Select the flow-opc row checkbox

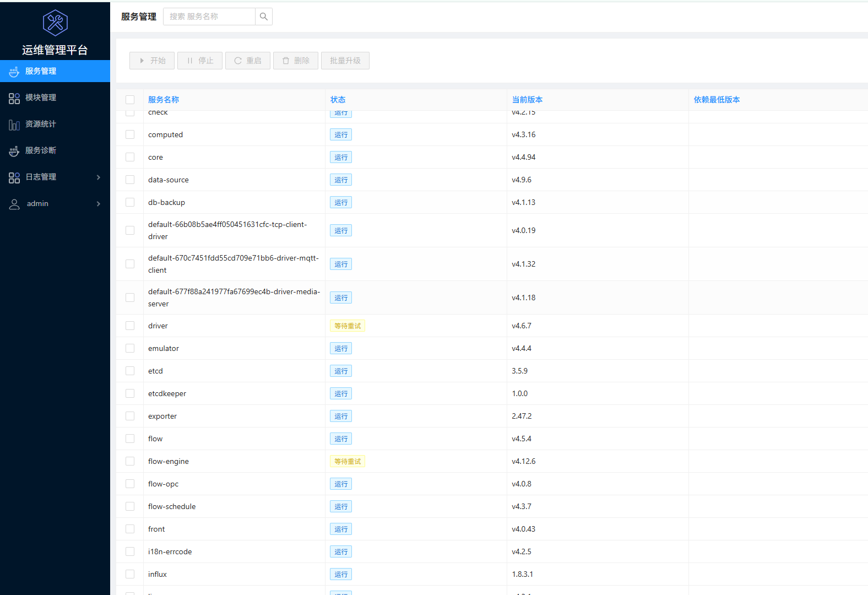tap(130, 484)
